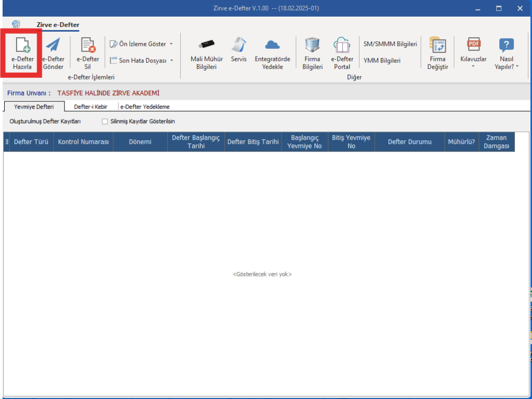Screen dimensions: 532x399
Task: Click the e-Defter Sil icon
Action: click(88, 45)
